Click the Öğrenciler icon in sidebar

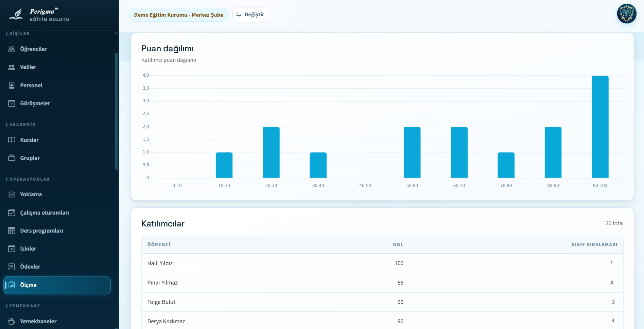(12, 49)
